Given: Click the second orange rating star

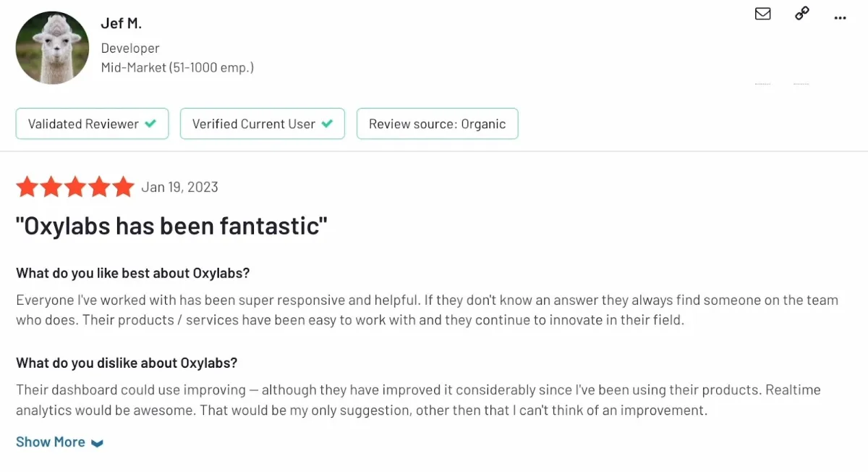Looking at the screenshot, I should tap(51, 187).
